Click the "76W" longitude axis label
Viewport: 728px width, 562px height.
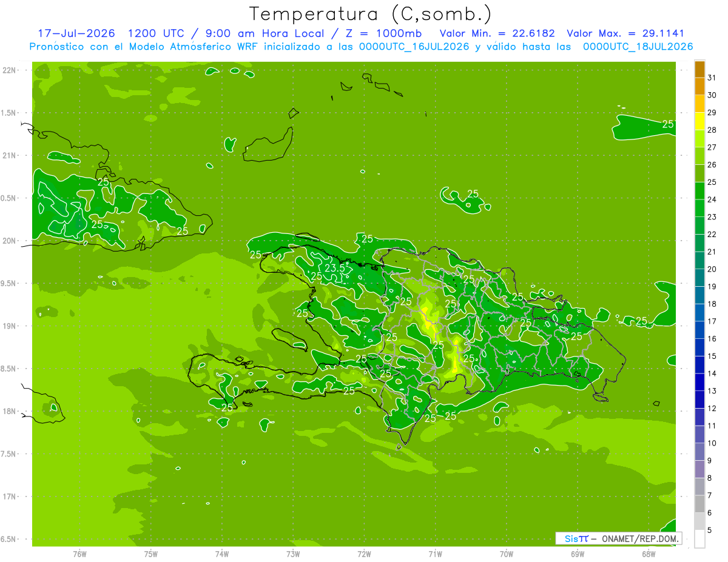[79, 554]
